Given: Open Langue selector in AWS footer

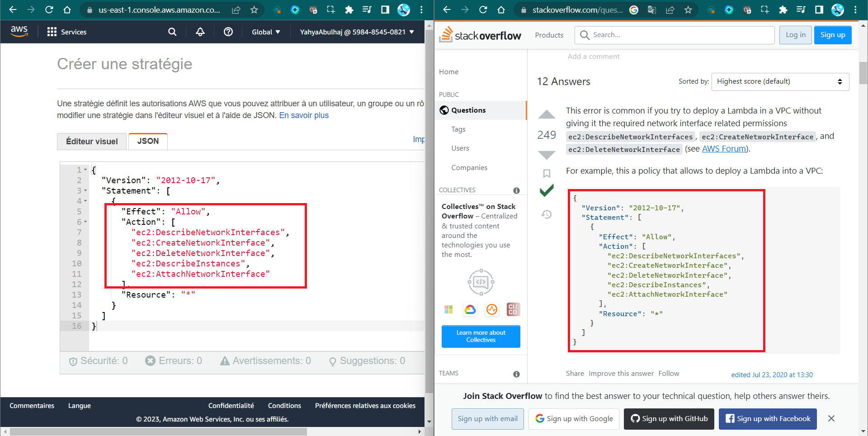Looking at the screenshot, I should pos(80,406).
